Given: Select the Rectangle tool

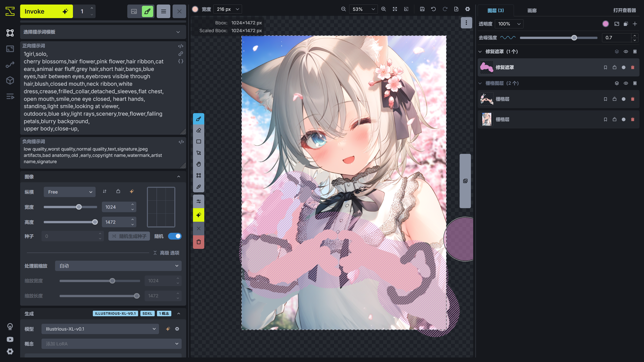Looking at the screenshot, I should (198, 141).
